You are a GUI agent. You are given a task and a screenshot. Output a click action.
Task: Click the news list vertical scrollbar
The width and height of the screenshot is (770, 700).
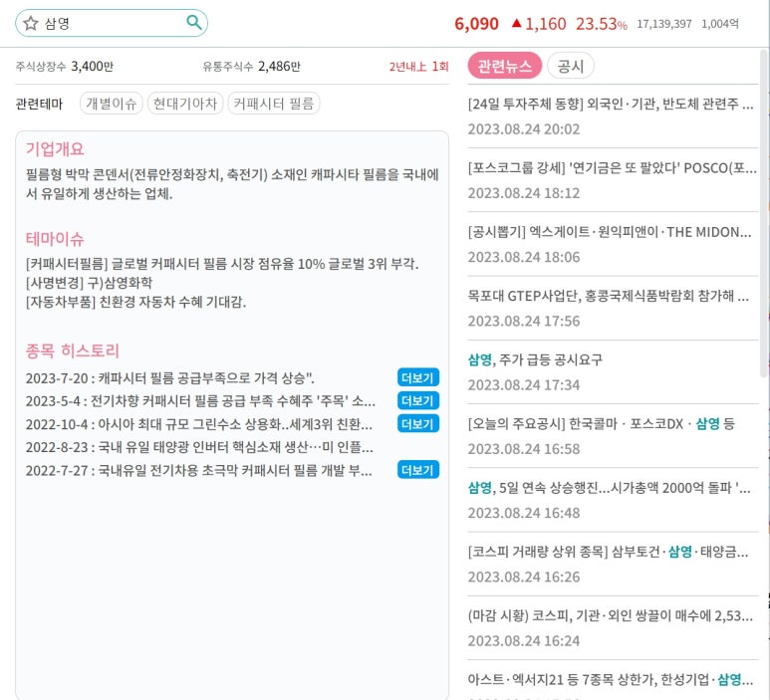tap(764, 213)
